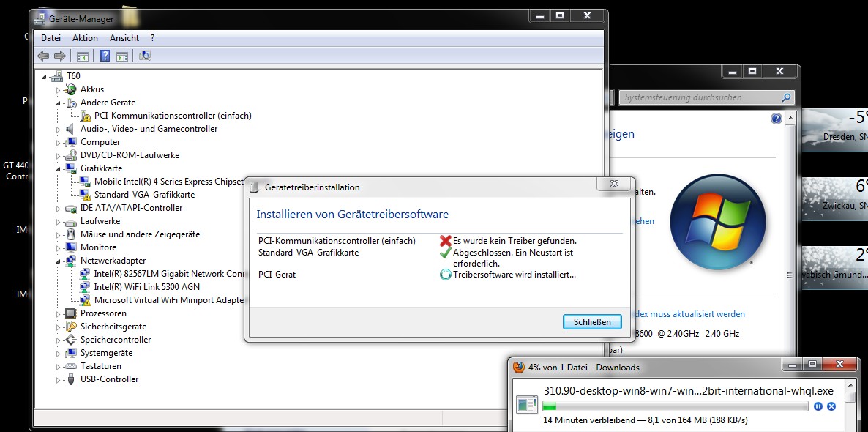Click the Back arrow in Geräte-Manager toolbar

(x=43, y=56)
